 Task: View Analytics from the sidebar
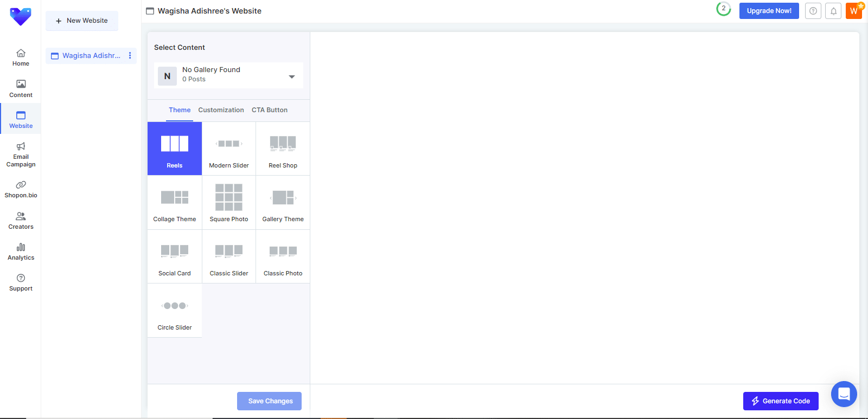pyautogui.click(x=21, y=252)
